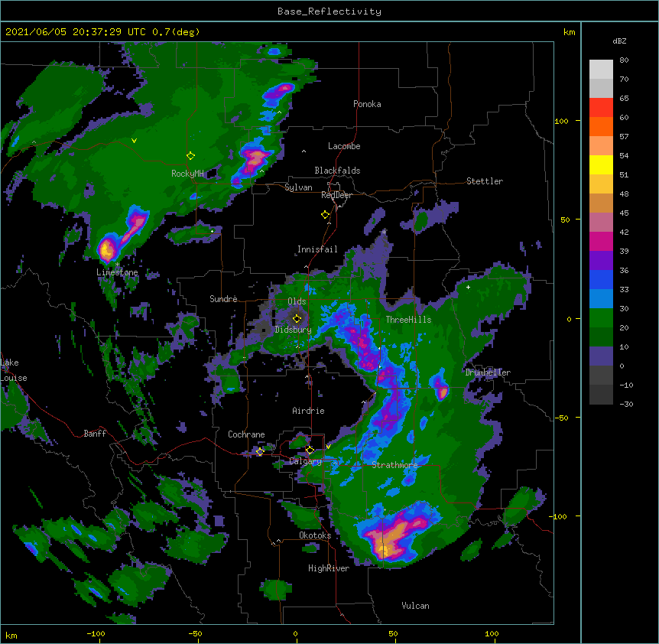Viewport: 659px width, 644px height.
Task: Click the Stettler town label
Action: pos(484,181)
